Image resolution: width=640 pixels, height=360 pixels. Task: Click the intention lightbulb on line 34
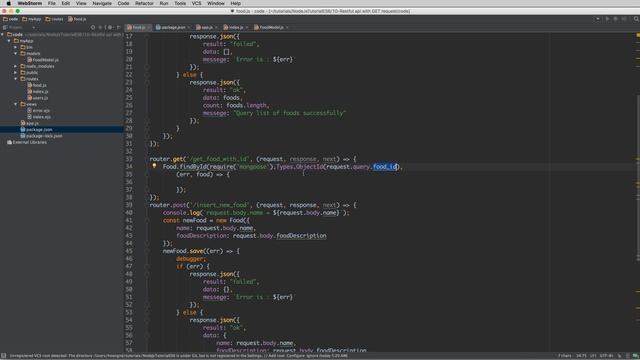pyautogui.click(x=154, y=166)
